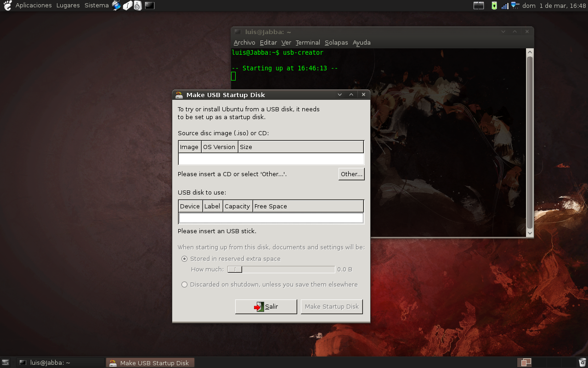
Task: Click the 'How much' slider handle
Action: 235,269
